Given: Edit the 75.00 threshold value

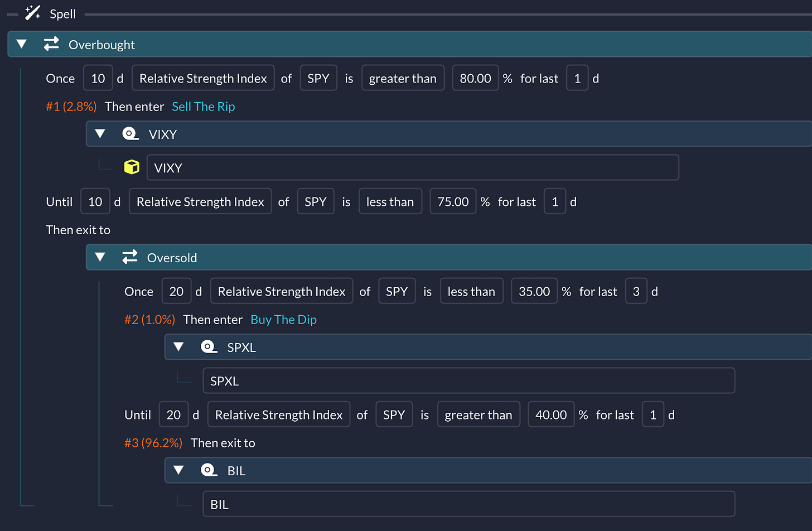Looking at the screenshot, I should 453,201.
